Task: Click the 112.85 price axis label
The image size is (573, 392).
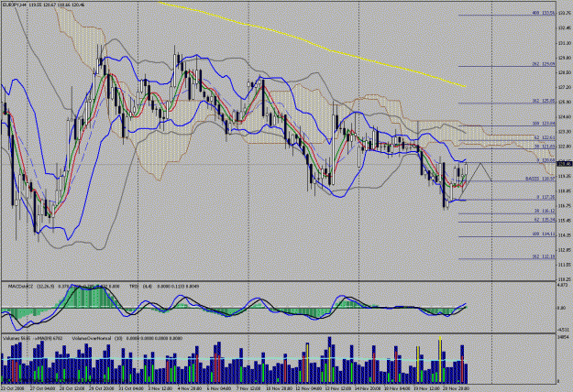Action: 565,250
